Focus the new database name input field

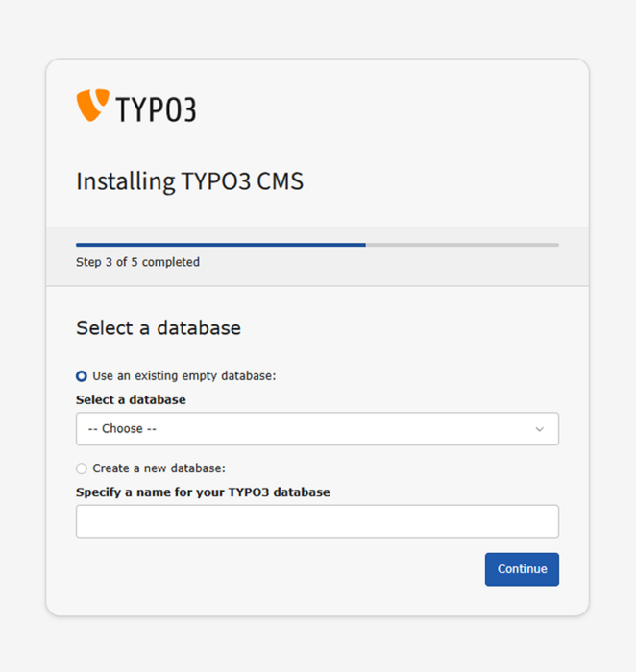(x=317, y=521)
